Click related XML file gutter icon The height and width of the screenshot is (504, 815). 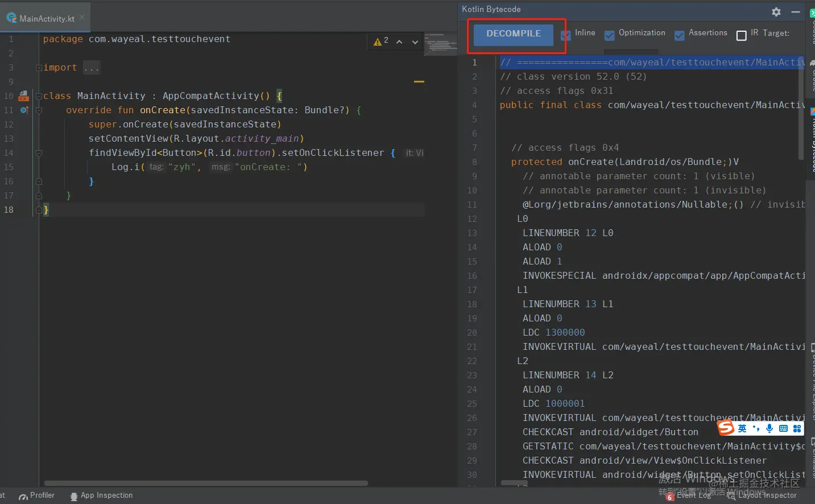[24, 96]
